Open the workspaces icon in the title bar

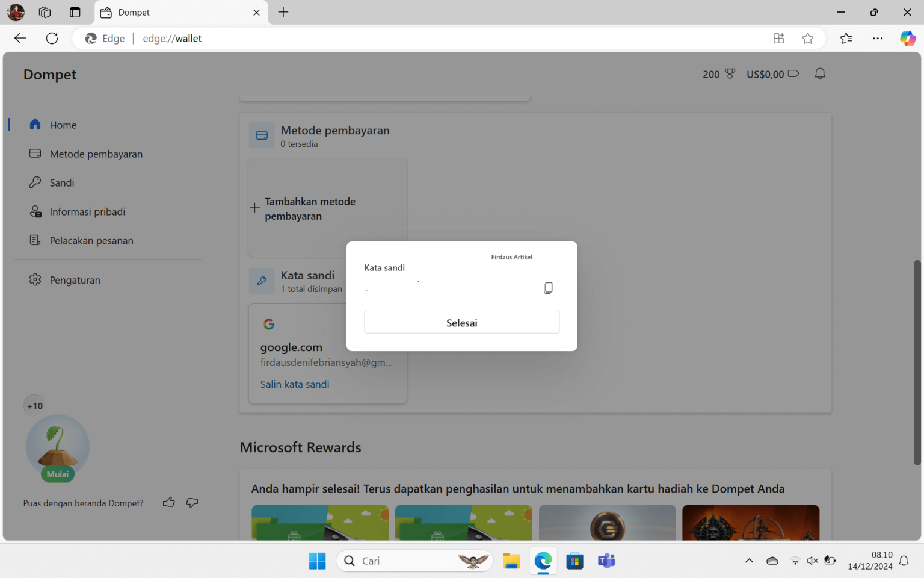(45, 12)
